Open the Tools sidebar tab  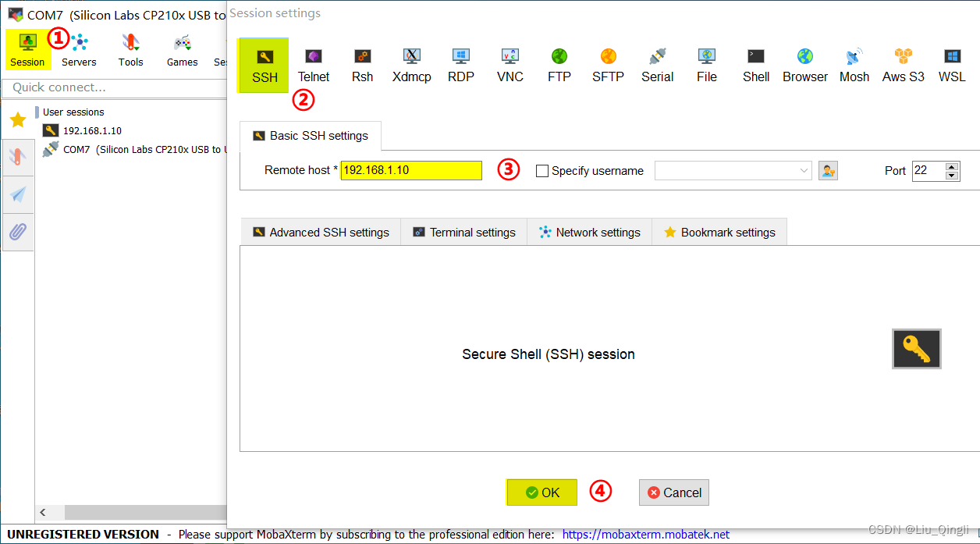pos(17,156)
